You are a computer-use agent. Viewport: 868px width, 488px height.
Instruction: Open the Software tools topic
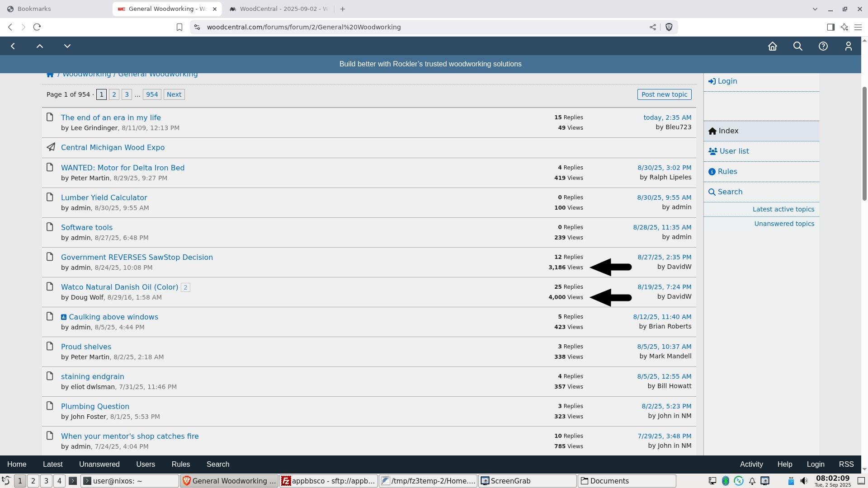(x=87, y=227)
